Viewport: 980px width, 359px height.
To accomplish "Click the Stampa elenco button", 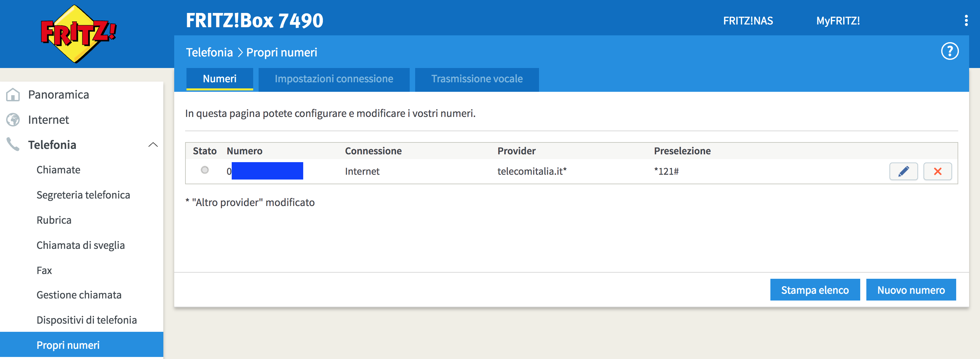I will pyautogui.click(x=815, y=290).
